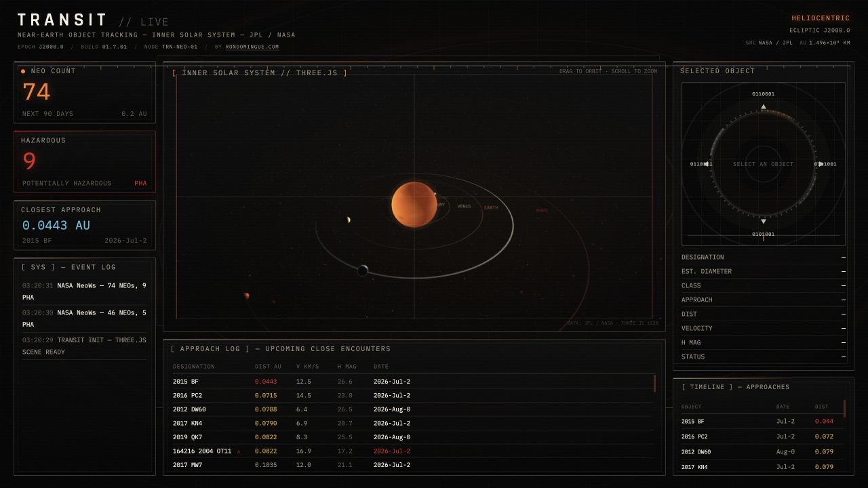This screenshot has height=488, width=868.
Task: Click the red 2026-Jul-2 date for 164216 2004 OT11
Action: 392,451
